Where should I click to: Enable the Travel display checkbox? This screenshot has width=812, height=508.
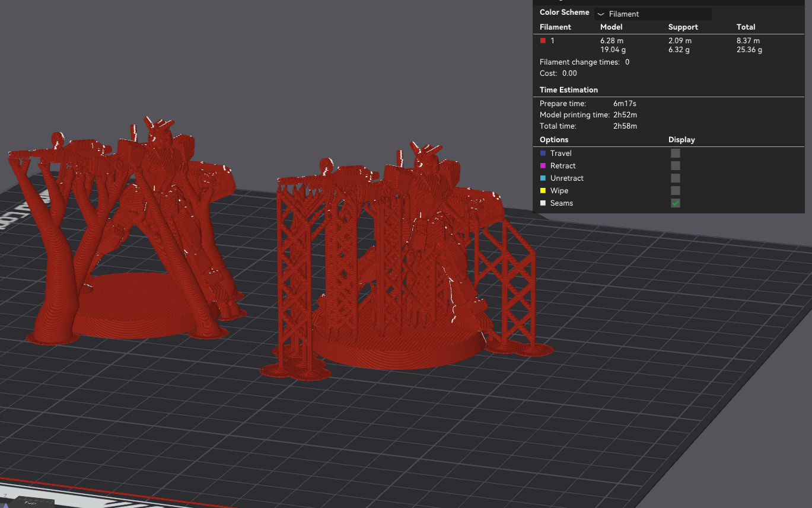click(676, 153)
